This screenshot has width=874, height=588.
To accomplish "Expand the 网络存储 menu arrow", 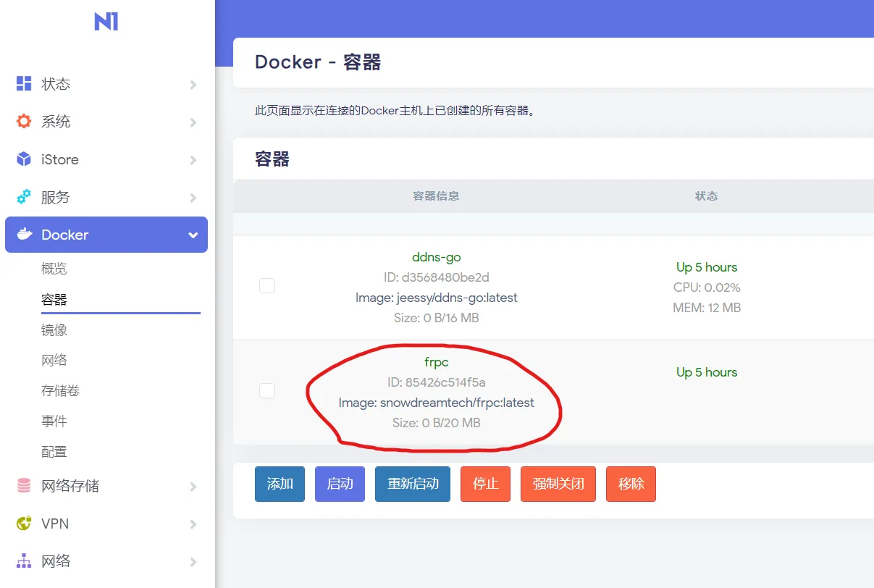I will pos(193,487).
